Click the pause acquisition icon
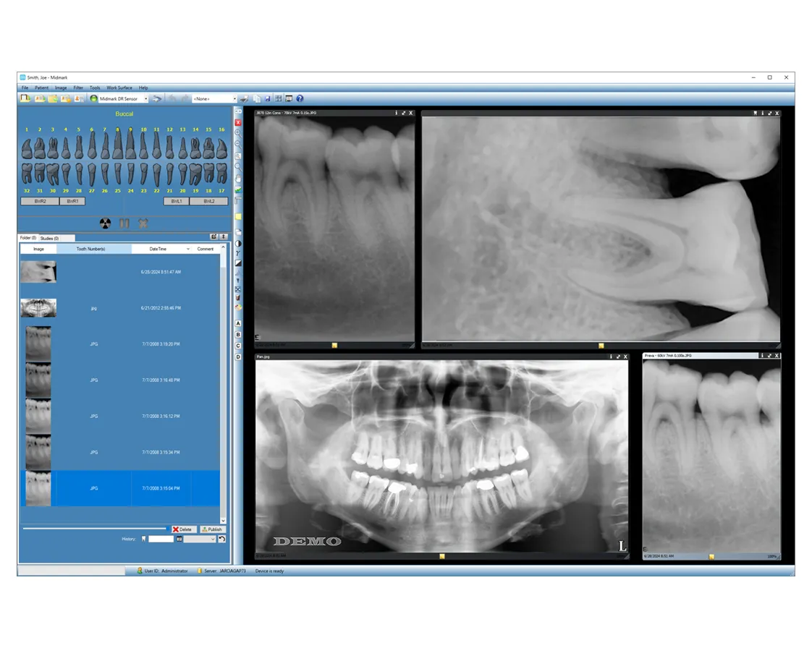The image size is (812, 648). click(x=124, y=223)
